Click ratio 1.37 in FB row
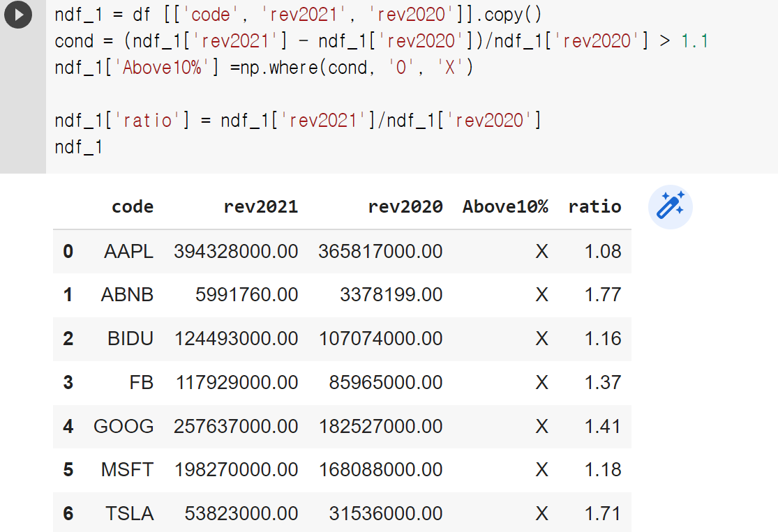The width and height of the screenshot is (778, 532). [603, 383]
